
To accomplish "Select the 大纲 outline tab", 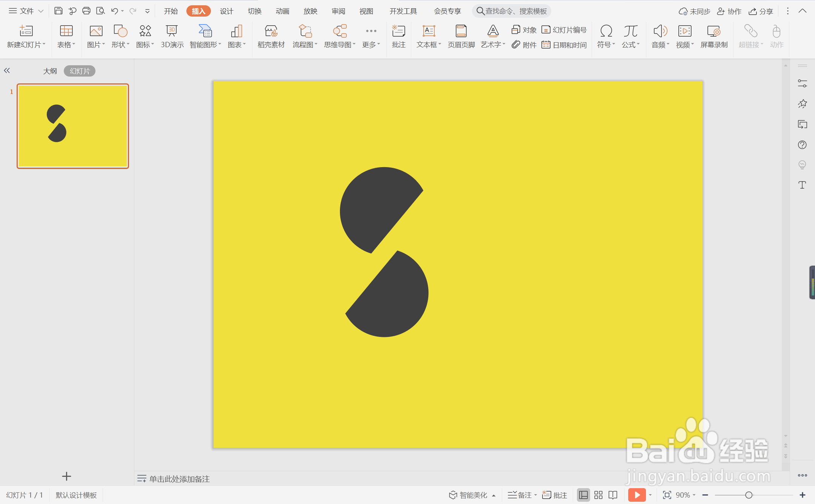I will click(x=50, y=71).
